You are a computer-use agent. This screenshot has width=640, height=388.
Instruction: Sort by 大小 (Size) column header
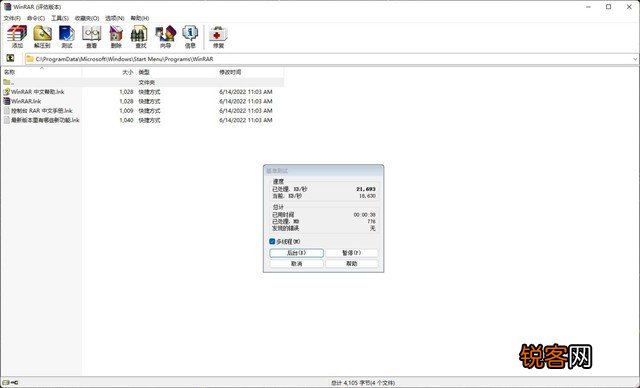point(109,72)
